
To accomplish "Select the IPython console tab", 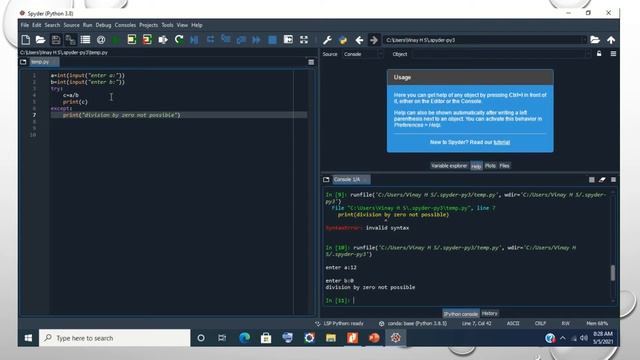I will pyautogui.click(x=461, y=314).
